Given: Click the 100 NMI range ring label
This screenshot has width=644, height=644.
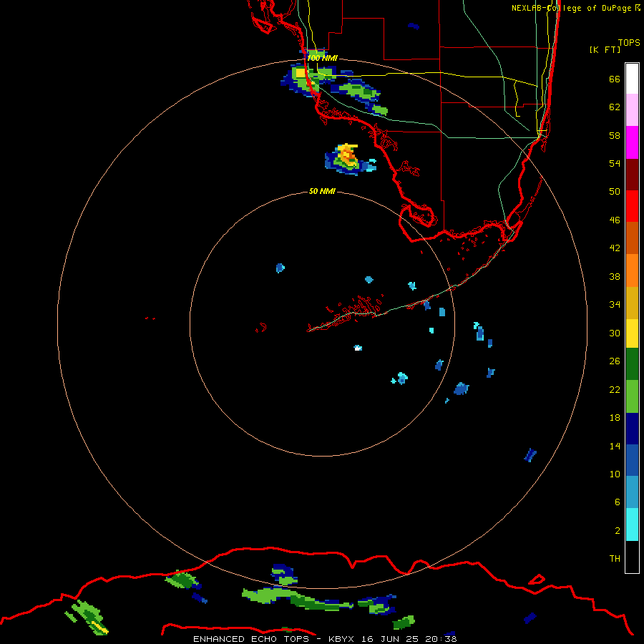Looking at the screenshot, I should [x=322, y=58].
